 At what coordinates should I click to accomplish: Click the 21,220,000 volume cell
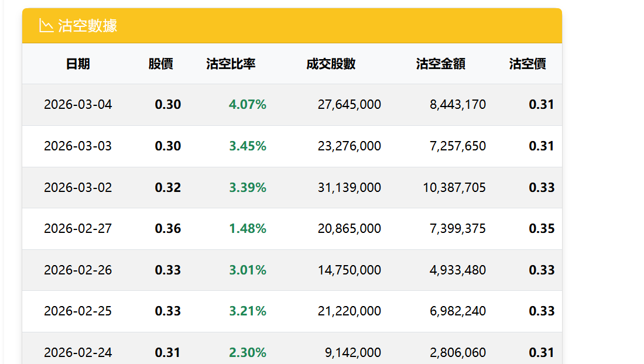[350, 311]
